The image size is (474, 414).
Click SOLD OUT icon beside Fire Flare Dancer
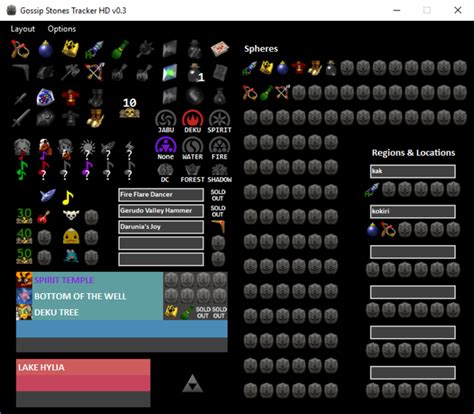tap(218, 195)
